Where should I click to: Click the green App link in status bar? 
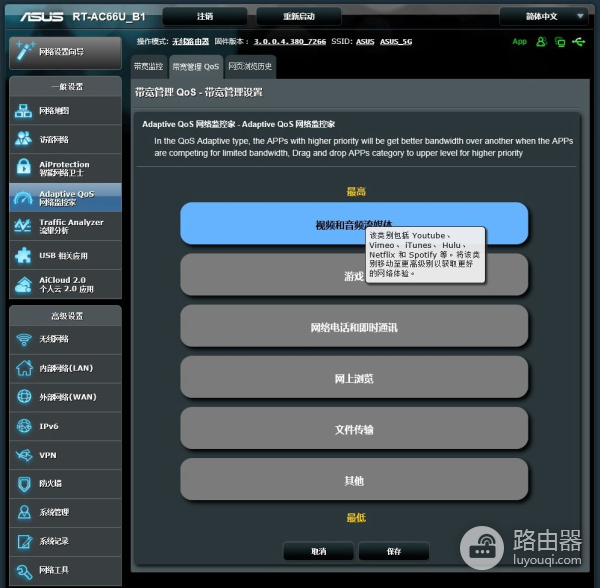519,41
